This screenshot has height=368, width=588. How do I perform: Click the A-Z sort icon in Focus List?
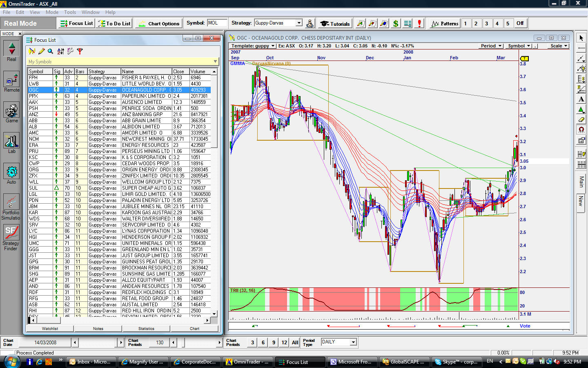tap(60, 51)
